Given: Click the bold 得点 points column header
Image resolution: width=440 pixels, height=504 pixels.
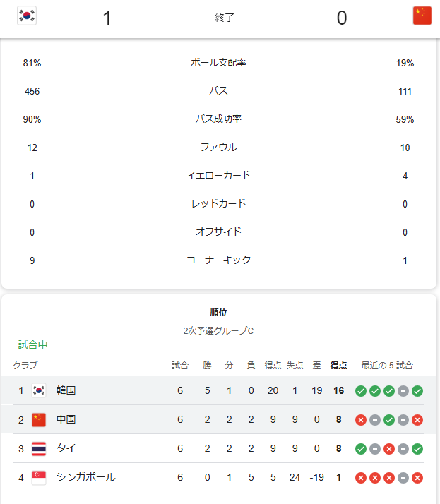Looking at the screenshot, I should 339,366.
